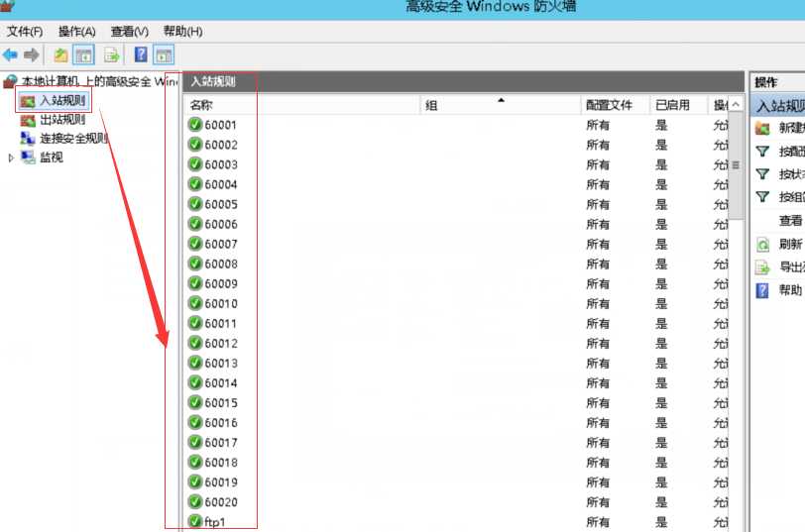Open the 查看(V) menu
This screenshot has width=805, height=532.
[x=129, y=32]
